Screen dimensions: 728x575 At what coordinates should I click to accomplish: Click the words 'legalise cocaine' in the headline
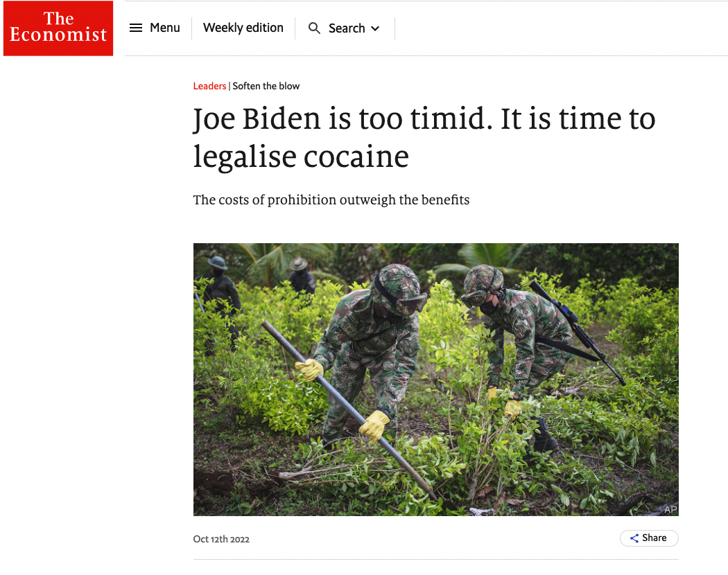coord(301,157)
